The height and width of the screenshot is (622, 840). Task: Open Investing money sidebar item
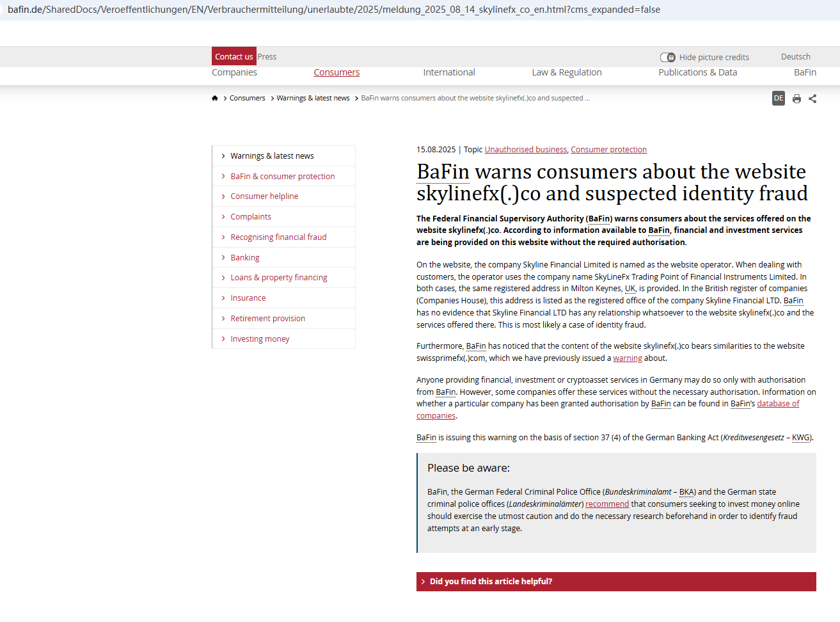click(x=283, y=339)
